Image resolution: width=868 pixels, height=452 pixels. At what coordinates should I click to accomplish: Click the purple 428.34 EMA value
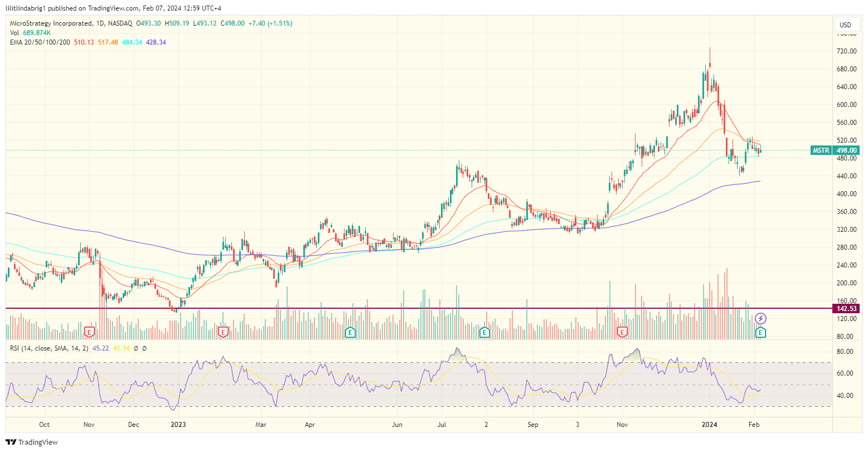[x=156, y=42]
